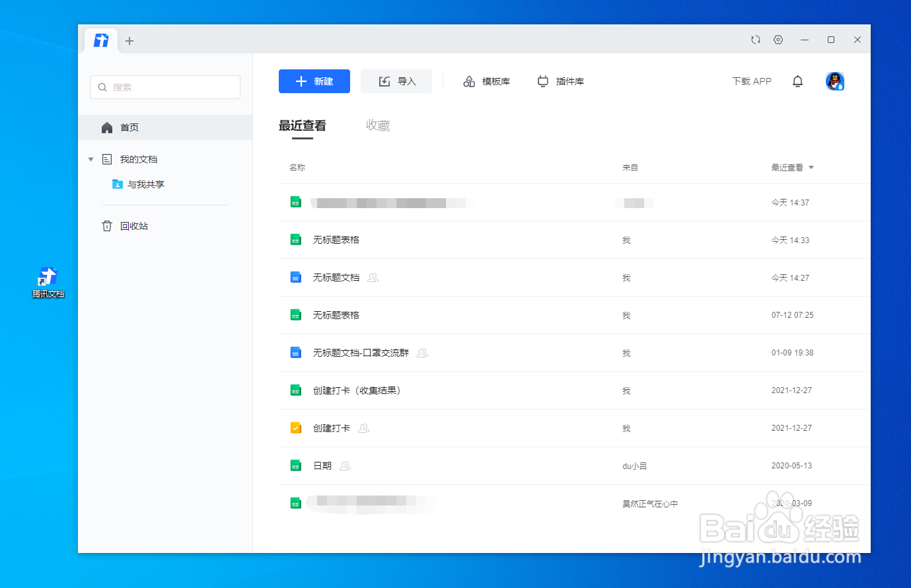911x588 pixels.
Task: Minimize the Tencent Docs window
Action: 805,40
